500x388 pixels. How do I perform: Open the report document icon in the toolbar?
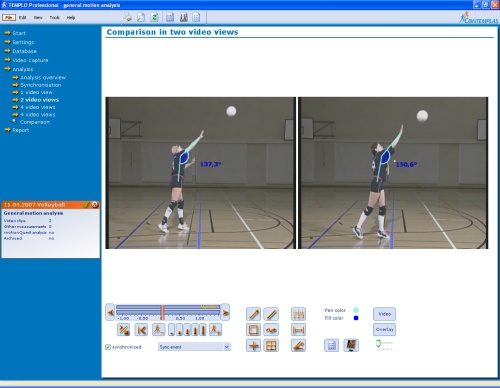(196, 17)
